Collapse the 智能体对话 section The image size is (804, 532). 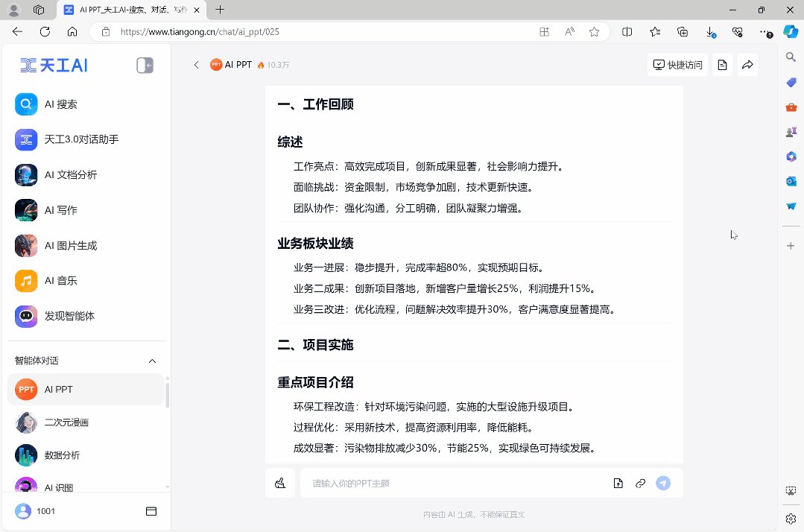pyautogui.click(x=151, y=360)
